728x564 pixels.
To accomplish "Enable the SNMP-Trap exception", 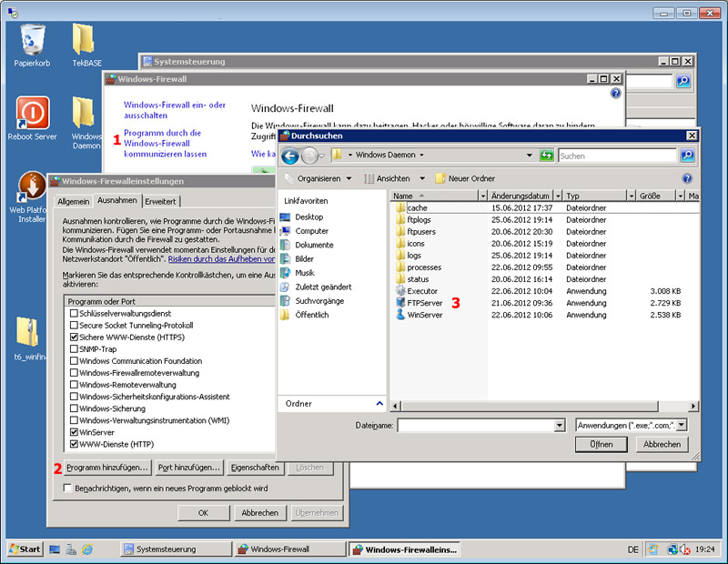I will [74, 348].
